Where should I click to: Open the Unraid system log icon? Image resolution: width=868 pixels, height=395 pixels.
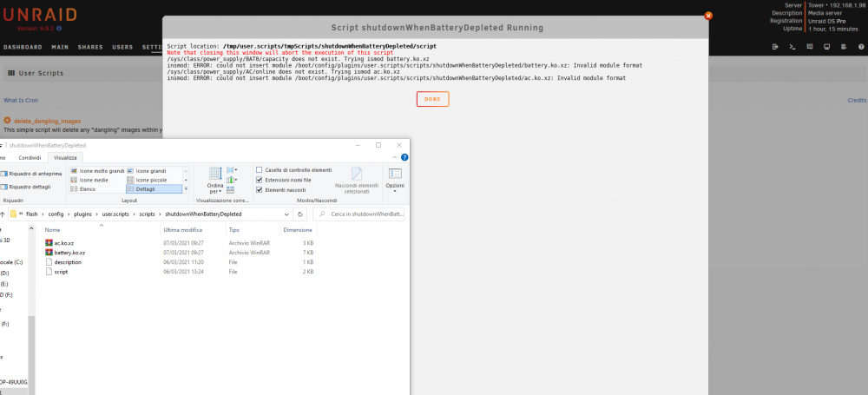pyautogui.click(x=844, y=47)
